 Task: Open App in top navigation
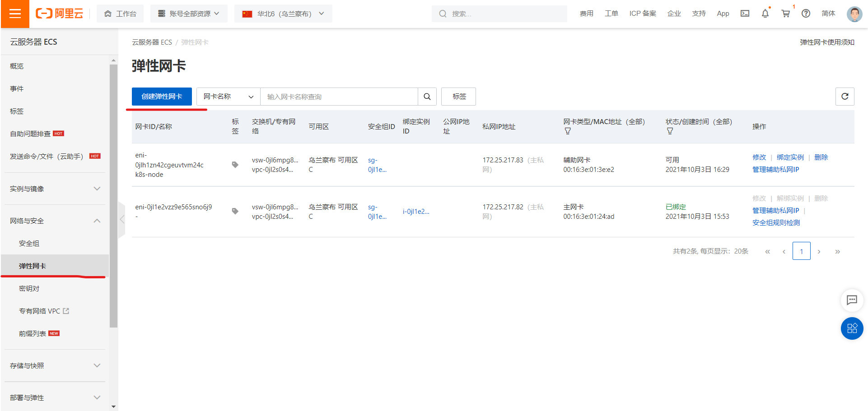point(723,14)
